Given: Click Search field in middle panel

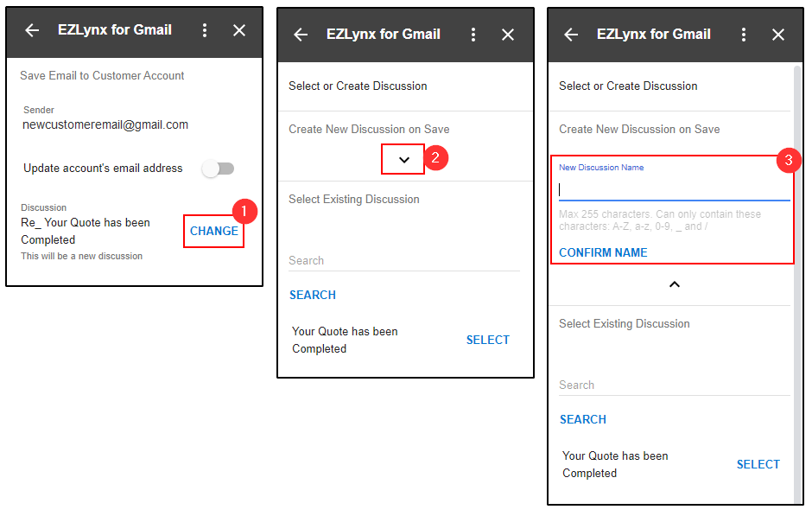Looking at the screenshot, I should (x=404, y=260).
